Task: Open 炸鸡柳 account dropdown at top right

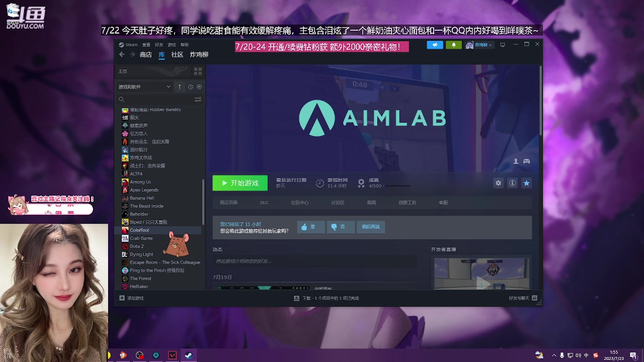Action: 479,45
